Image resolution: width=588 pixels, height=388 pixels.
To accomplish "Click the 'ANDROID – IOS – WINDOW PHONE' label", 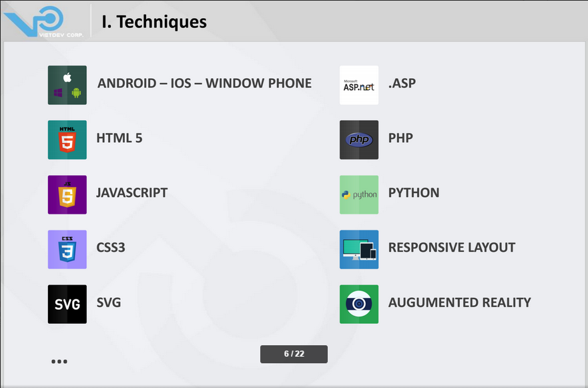I will pos(204,83).
